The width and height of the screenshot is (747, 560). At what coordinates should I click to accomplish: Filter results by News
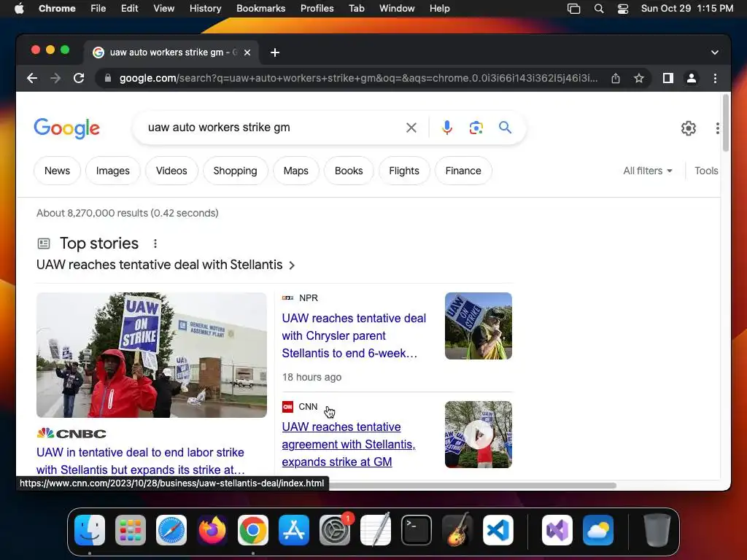coord(57,171)
